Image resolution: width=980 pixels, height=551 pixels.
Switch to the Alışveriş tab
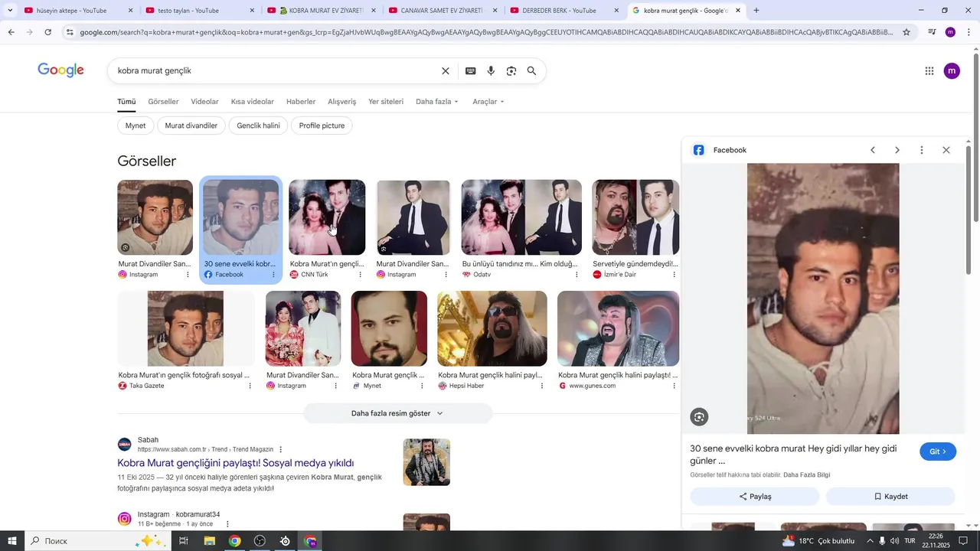(342, 102)
